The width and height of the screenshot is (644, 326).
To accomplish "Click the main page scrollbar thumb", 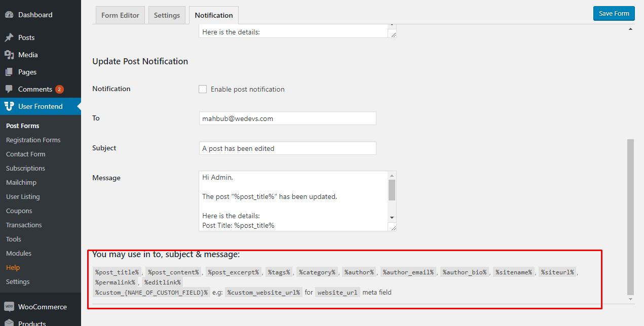I will click(630, 217).
